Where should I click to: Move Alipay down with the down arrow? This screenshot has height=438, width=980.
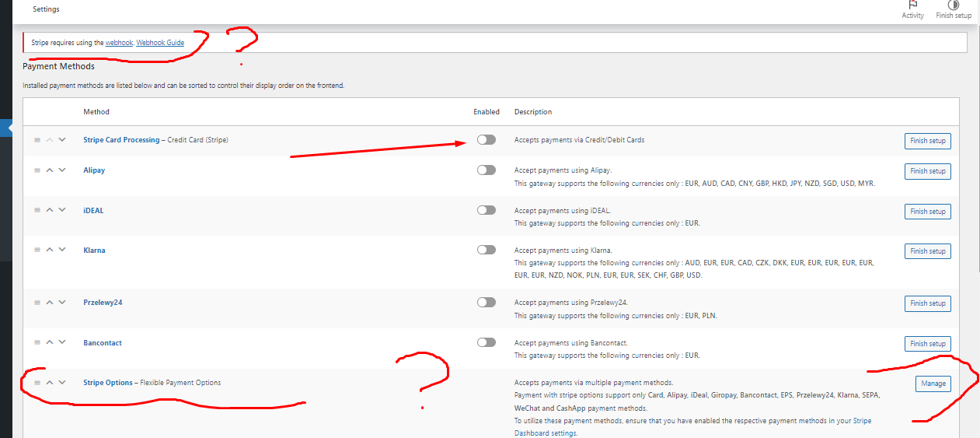tap(62, 170)
